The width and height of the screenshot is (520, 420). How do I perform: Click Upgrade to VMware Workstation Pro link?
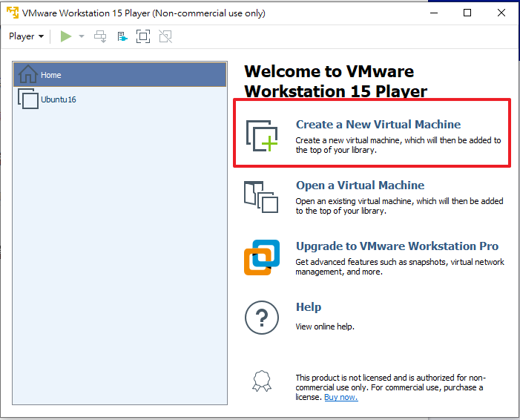point(397,246)
